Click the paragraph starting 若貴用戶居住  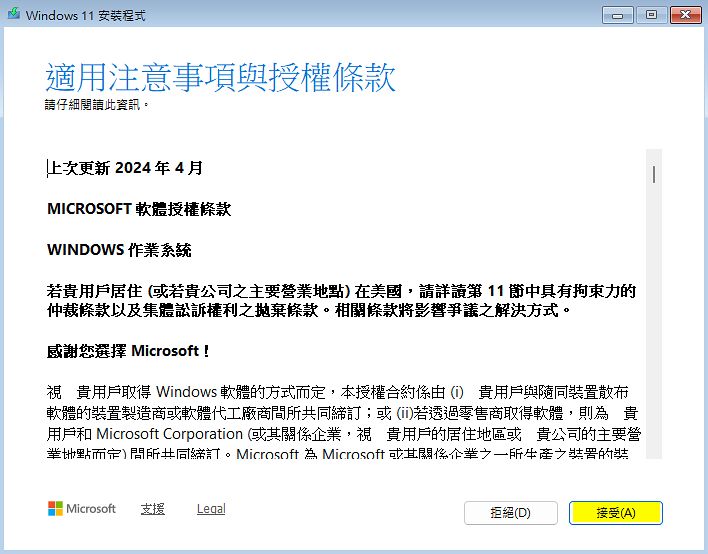click(x=341, y=301)
